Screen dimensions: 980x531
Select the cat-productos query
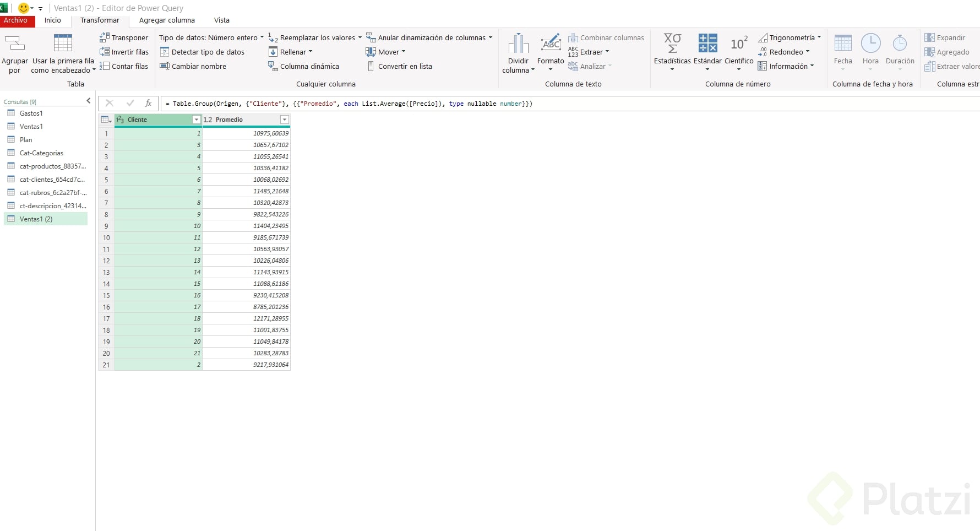tap(46, 166)
